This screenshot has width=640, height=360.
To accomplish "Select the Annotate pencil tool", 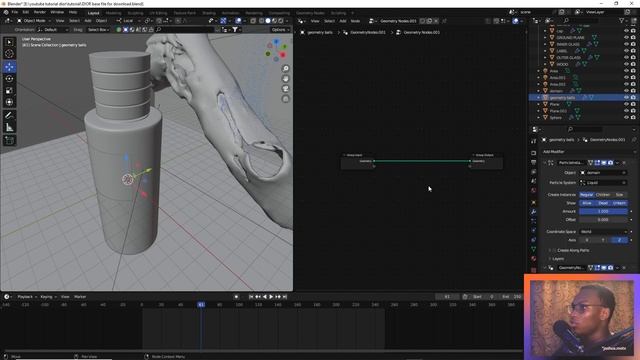I will 9,116.
